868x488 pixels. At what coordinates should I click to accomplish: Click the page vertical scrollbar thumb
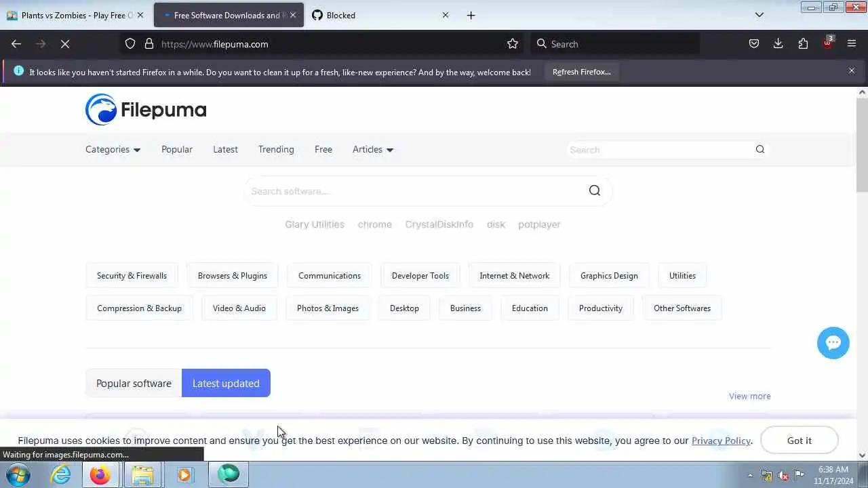(863, 144)
